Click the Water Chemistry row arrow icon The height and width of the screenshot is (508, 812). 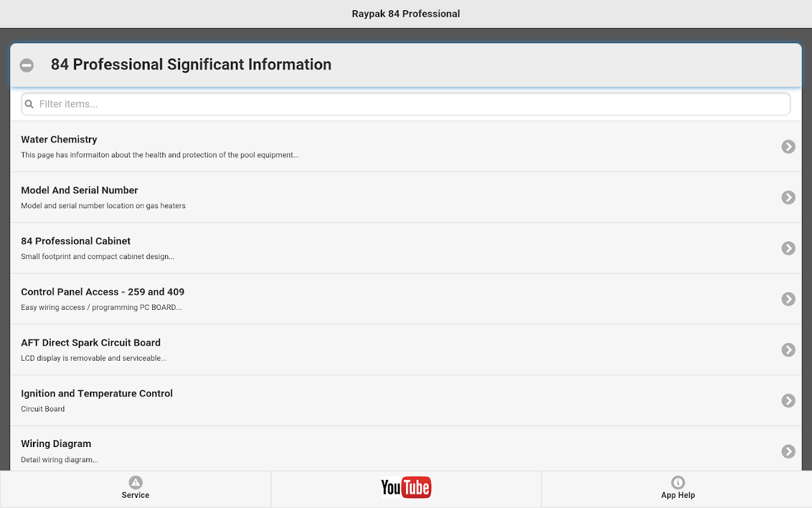coord(789,147)
